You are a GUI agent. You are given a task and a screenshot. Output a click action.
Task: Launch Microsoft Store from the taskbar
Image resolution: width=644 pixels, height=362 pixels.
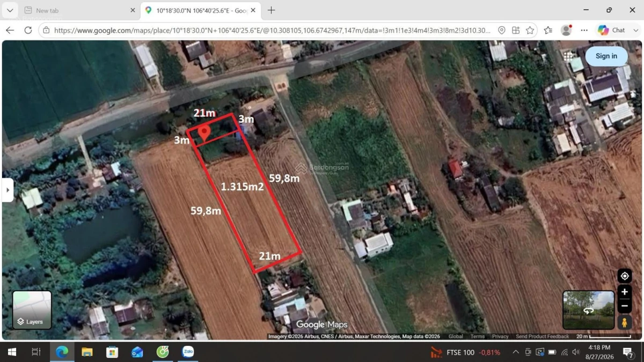tap(112, 352)
